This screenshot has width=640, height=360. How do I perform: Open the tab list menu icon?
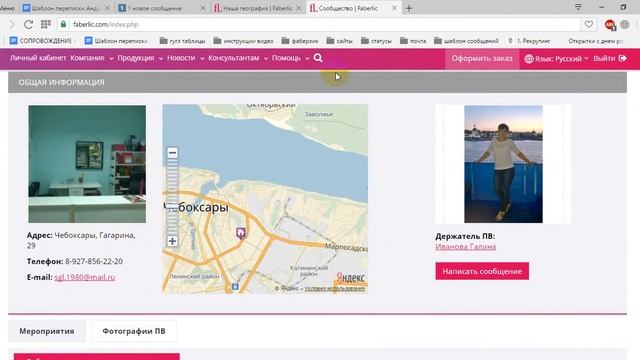coord(578,7)
